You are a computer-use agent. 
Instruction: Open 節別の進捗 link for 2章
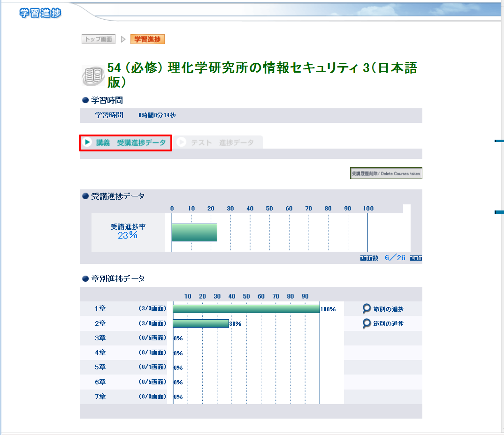tap(388, 324)
